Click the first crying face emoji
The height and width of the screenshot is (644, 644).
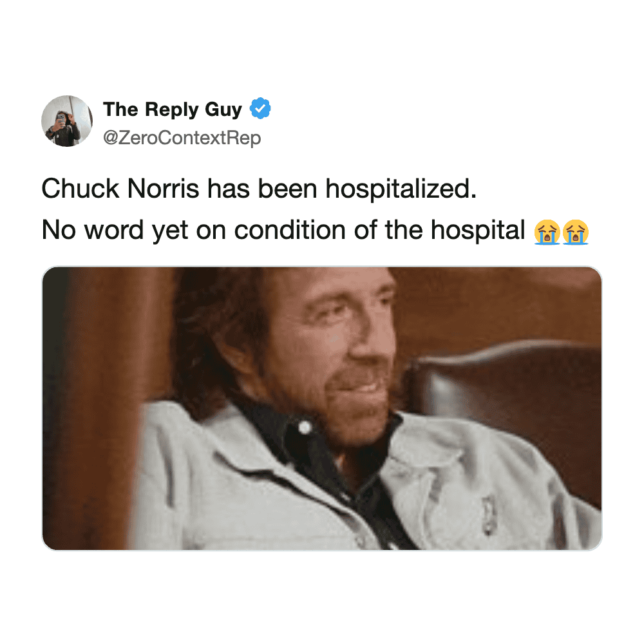pyautogui.click(x=547, y=232)
